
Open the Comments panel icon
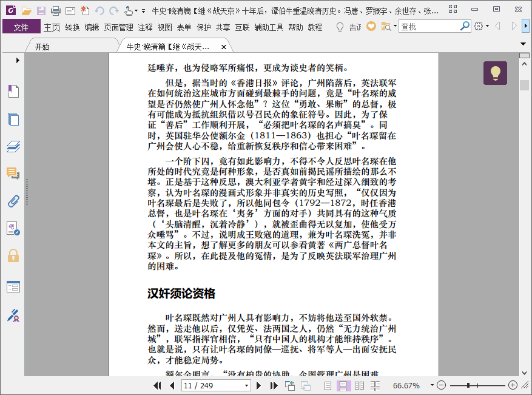(13, 174)
